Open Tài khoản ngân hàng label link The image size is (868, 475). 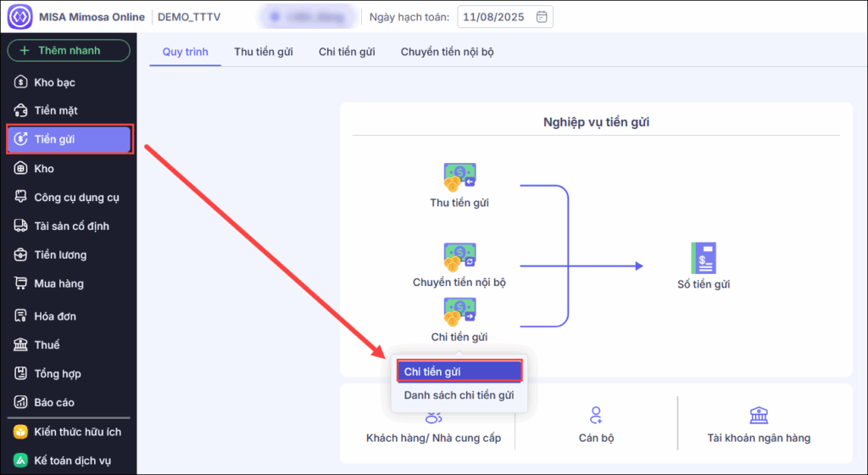tap(759, 438)
